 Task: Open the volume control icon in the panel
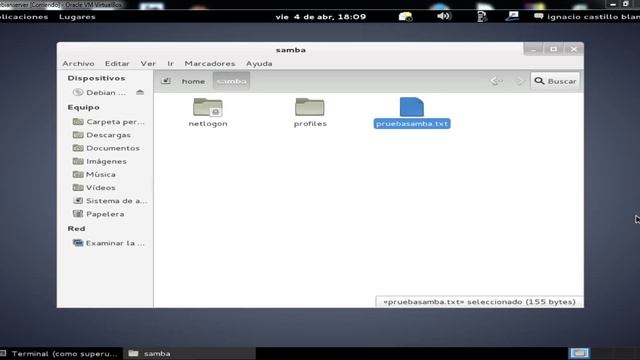[x=444, y=16]
